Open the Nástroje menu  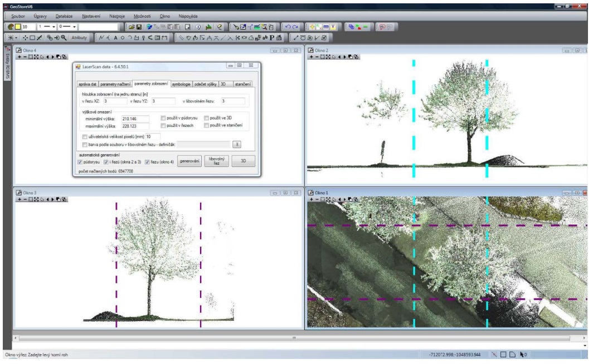point(117,16)
